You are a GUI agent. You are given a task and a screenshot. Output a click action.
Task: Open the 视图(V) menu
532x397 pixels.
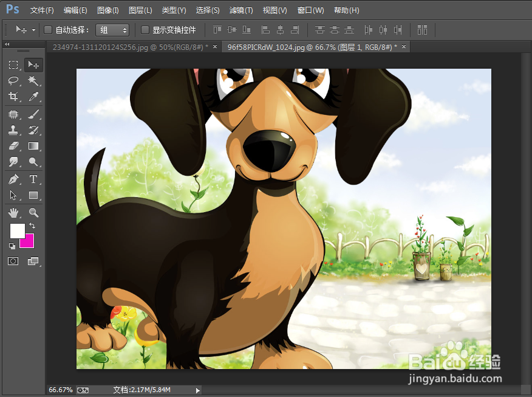click(275, 10)
